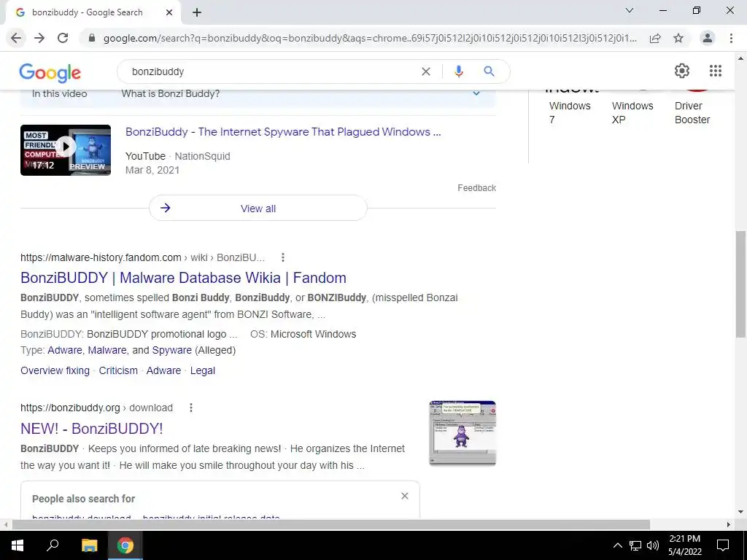Open more options for malware-history.fandom.com result
Viewport: 747px width, 560px height.
(x=283, y=257)
